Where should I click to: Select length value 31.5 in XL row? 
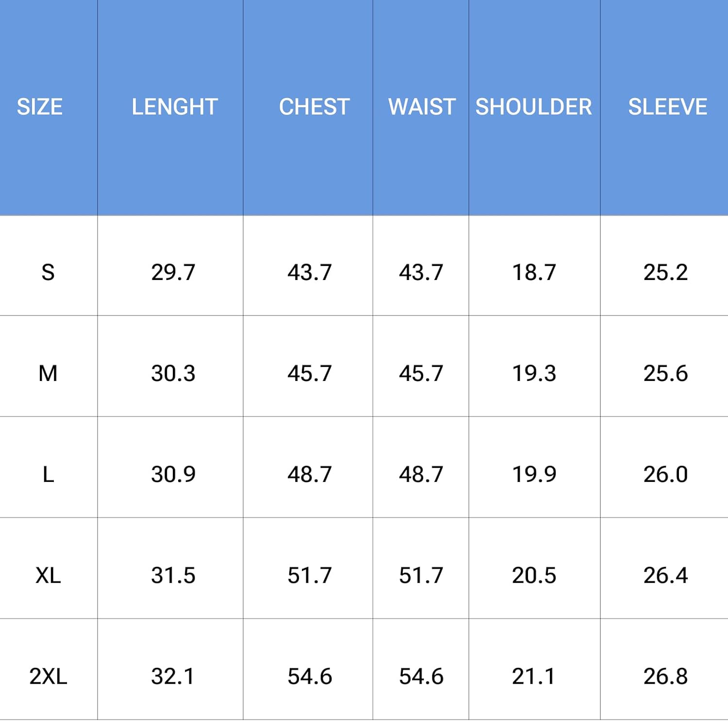tap(173, 575)
